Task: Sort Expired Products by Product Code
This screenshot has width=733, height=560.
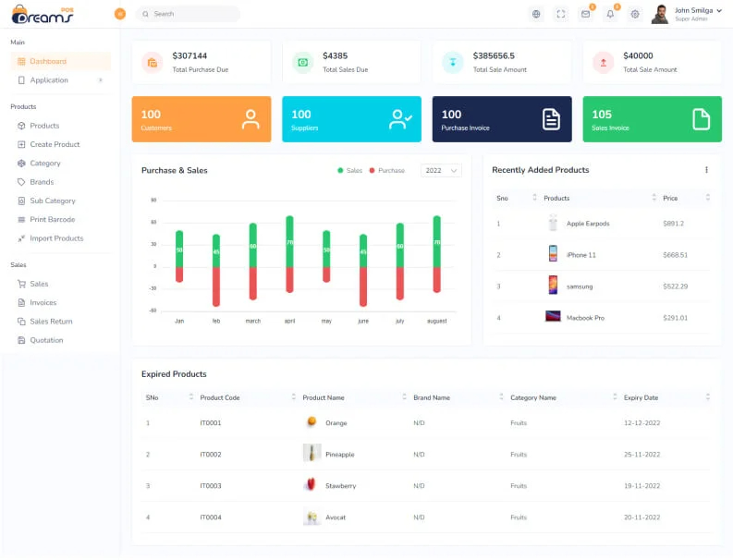Action: (x=294, y=396)
